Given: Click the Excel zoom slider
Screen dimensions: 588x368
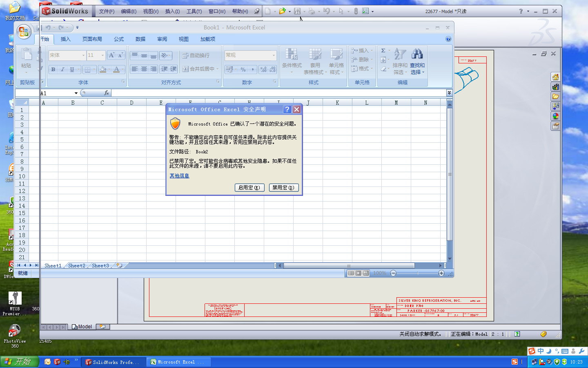Looking at the screenshot, I should (417, 273).
